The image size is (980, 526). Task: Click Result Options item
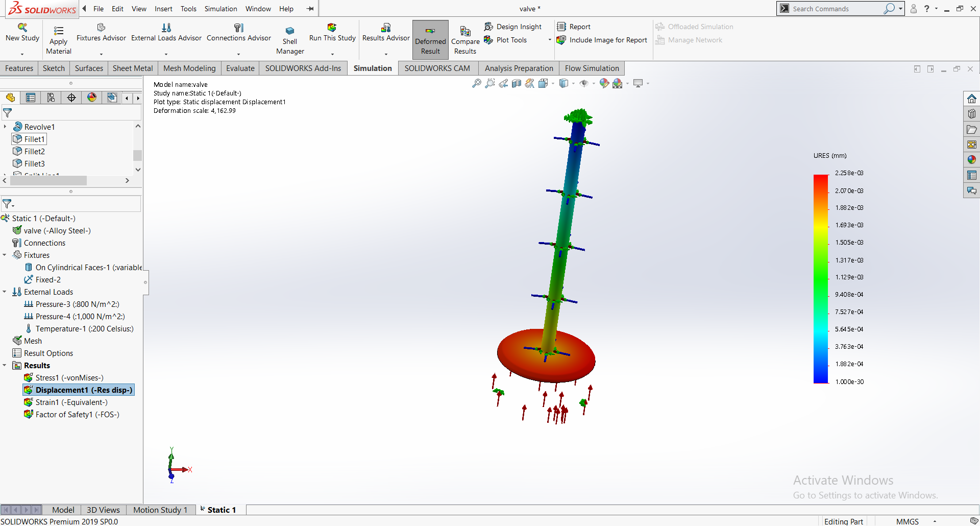[x=43, y=353]
